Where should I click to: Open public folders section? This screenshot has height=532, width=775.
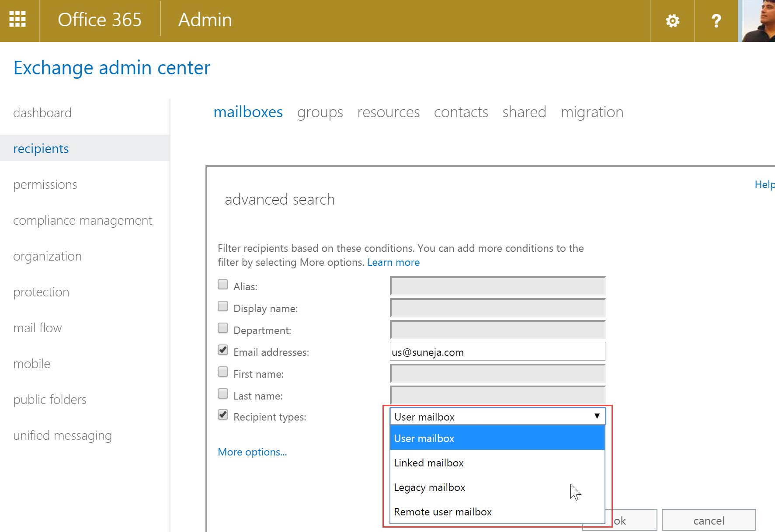(x=50, y=400)
